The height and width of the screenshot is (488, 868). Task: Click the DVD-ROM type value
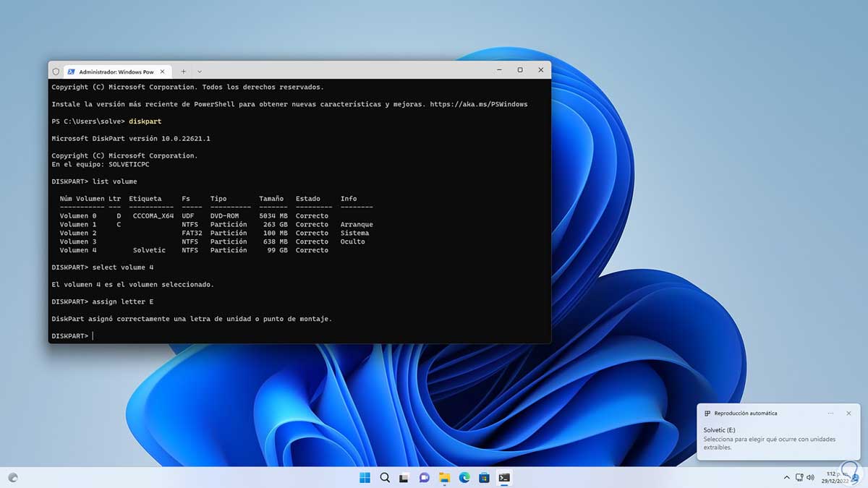pyautogui.click(x=224, y=215)
